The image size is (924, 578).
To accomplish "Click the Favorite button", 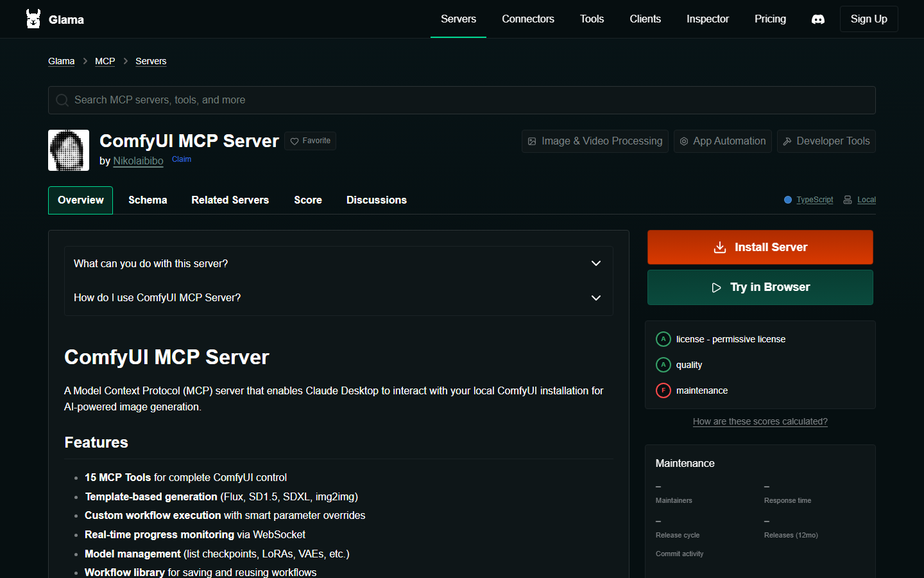I will 310,141.
